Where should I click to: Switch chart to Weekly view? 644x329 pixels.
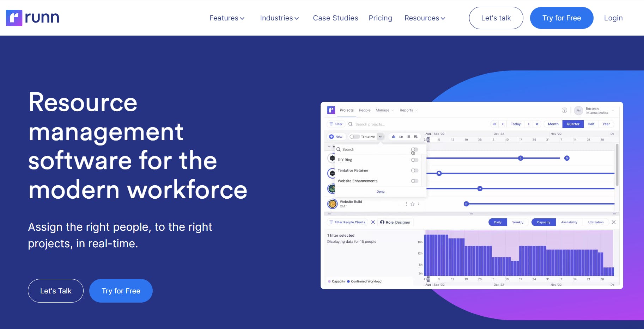tap(518, 222)
